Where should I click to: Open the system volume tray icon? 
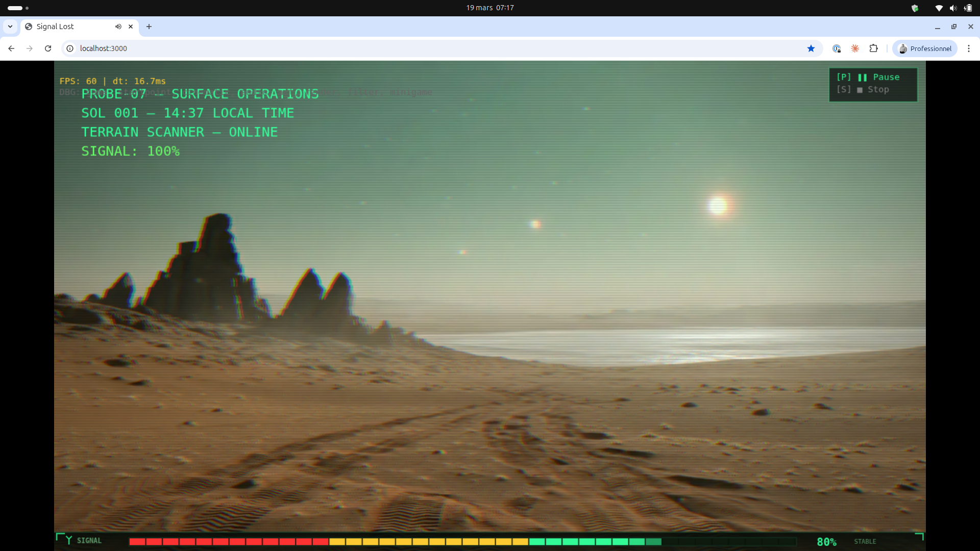pos(953,8)
